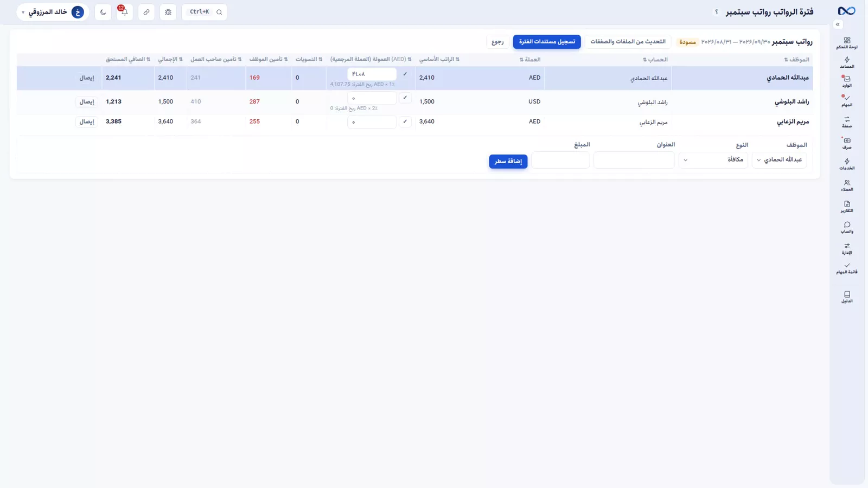This screenshot has width=868, height=488.
Task: Click commission input in عبدالله الحمادي row
Action: (x=372, y=74)
